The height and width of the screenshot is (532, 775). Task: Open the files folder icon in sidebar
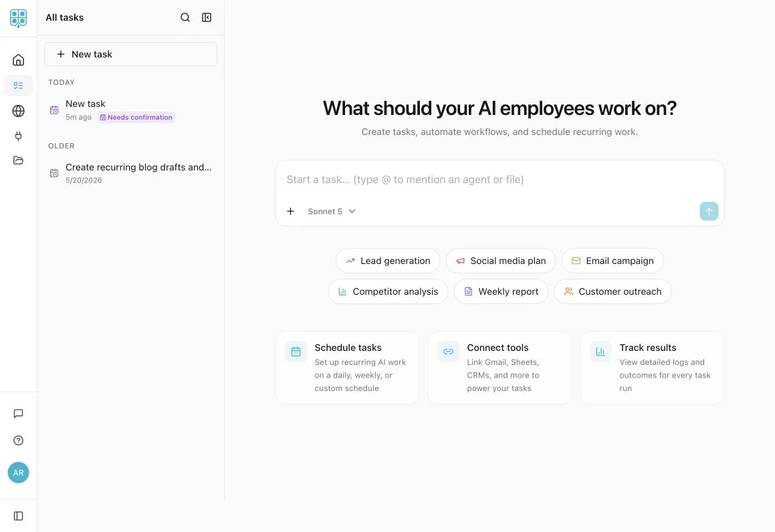coord(18,160)
